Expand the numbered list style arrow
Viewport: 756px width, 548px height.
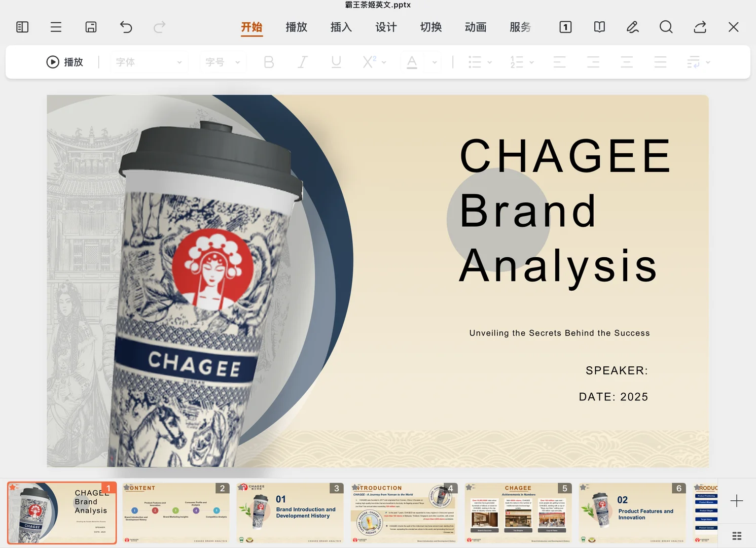[x=531, y=62]
